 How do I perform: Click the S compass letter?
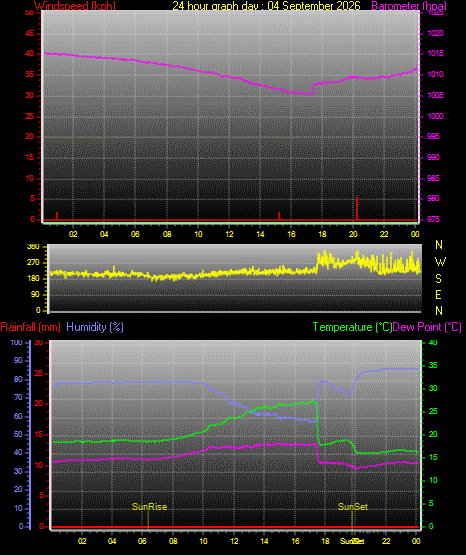tap(438, 279)
